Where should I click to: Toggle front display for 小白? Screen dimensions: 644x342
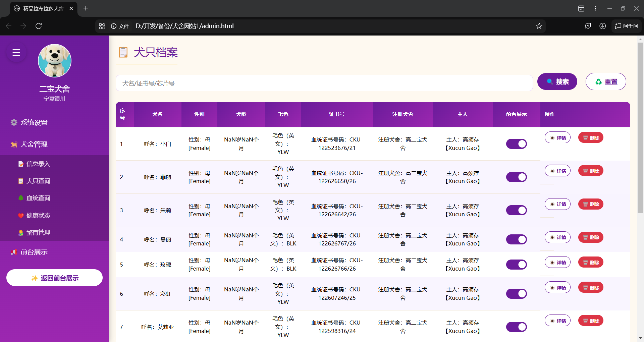(x=516, y=144)
